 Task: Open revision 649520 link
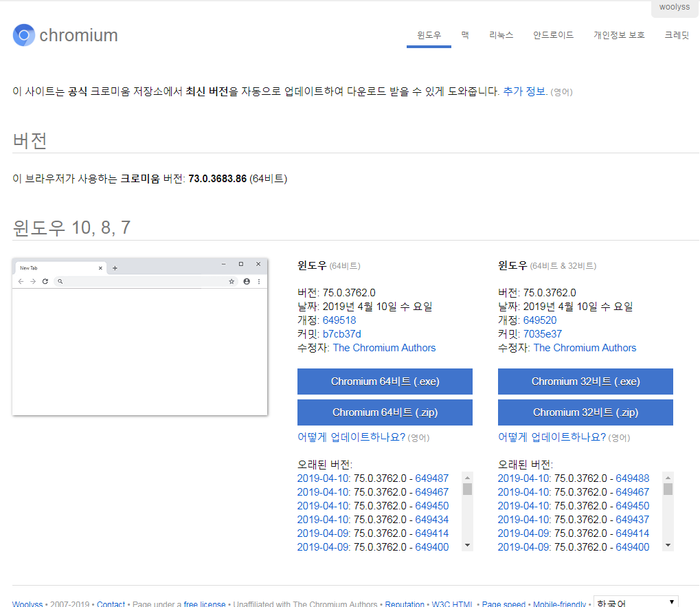click(x=540, y=320)
